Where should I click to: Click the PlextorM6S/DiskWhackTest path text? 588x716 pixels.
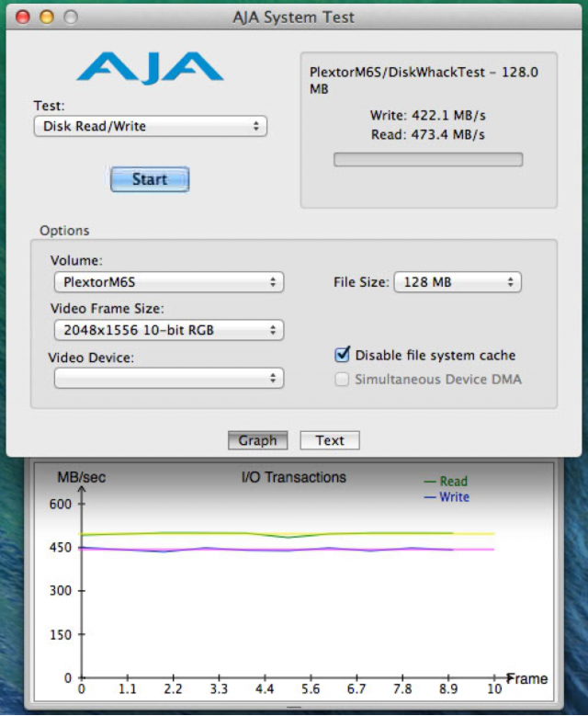(x=424, y=80)
